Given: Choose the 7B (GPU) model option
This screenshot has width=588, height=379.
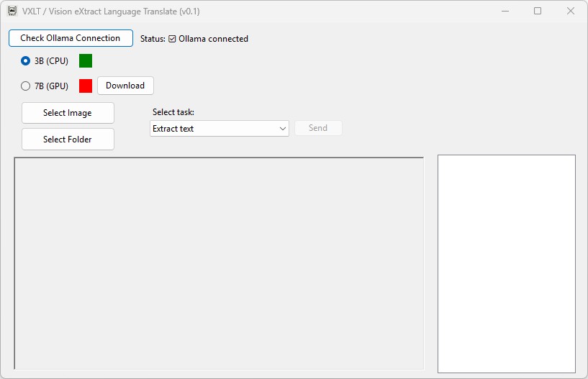Looking at the screenshot, I should [x=26, y=86].
